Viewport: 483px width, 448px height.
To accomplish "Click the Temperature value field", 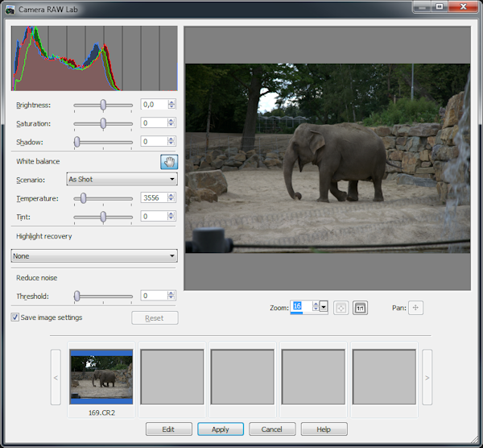I will (x=153, y=198).
